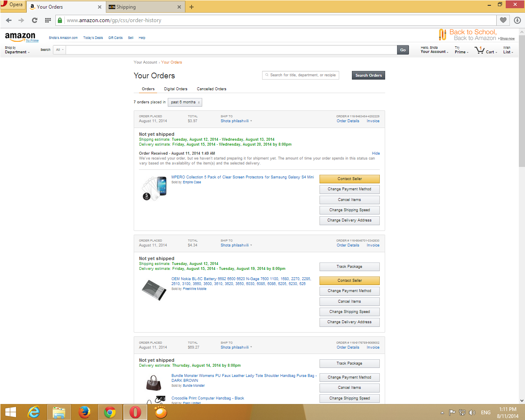Screen dimensions: 525x420
Task: Expand Shop by Department dropdown
Action: (x=17, y=50)
